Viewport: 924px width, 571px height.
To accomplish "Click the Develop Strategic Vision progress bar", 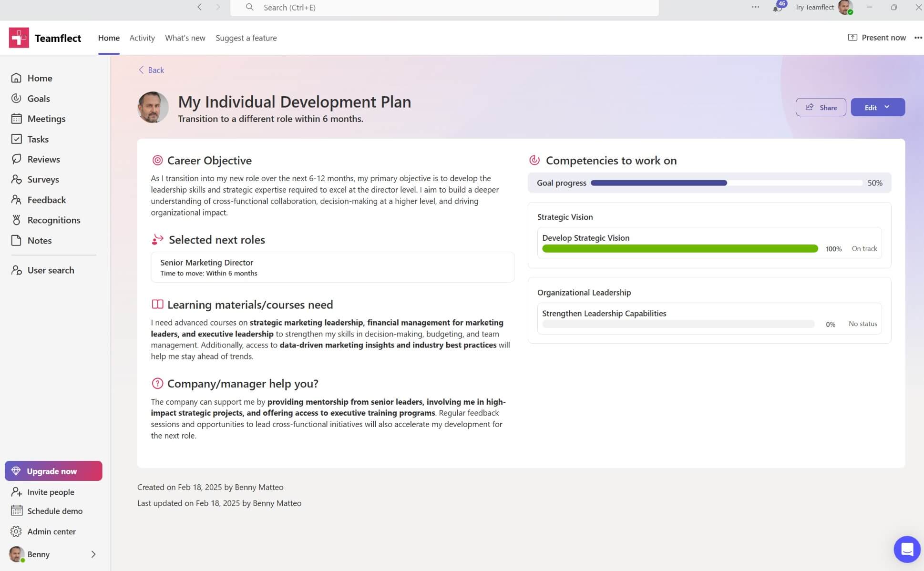I will tap(680, 249).
